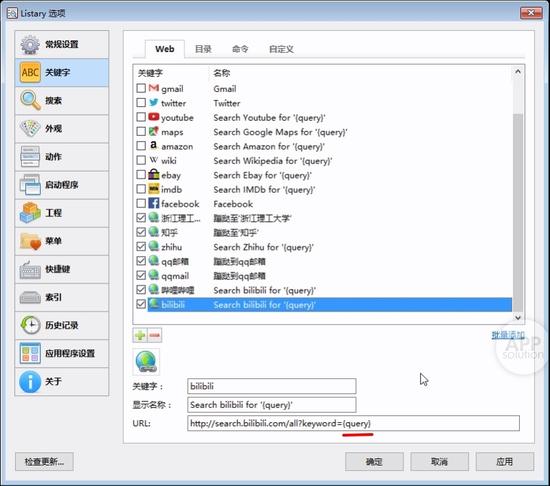This screenshot has height=486, width=550.
Task: Uncheck the selected bilibili keyword checkbox
Action: pos(141,304)
